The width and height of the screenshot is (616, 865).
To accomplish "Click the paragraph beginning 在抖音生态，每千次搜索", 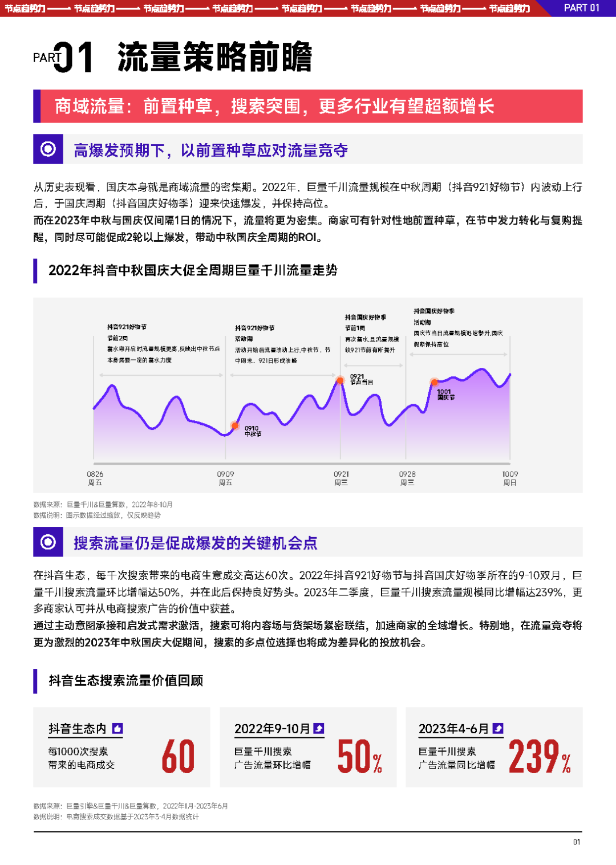I will click(308, 592).
